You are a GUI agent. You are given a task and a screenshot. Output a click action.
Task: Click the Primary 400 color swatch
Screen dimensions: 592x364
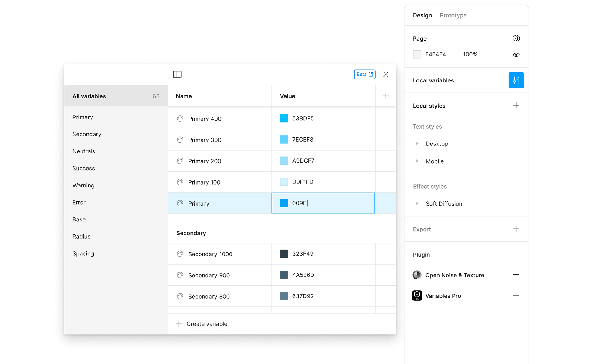coord(284,119)
